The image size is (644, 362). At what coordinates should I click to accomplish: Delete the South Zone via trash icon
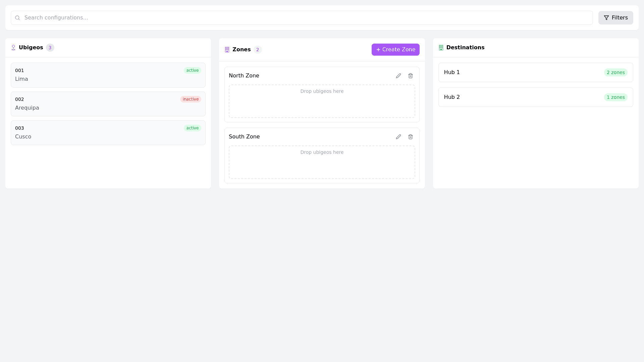point(410,137)
